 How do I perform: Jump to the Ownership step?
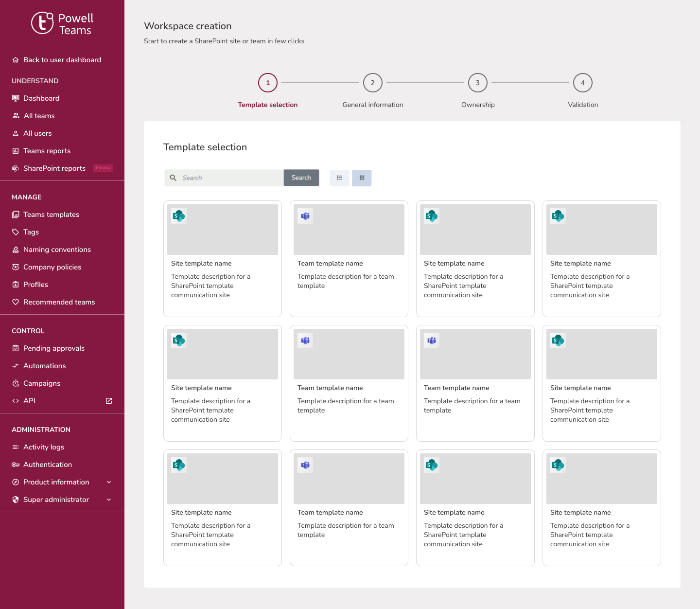(477, 83)
